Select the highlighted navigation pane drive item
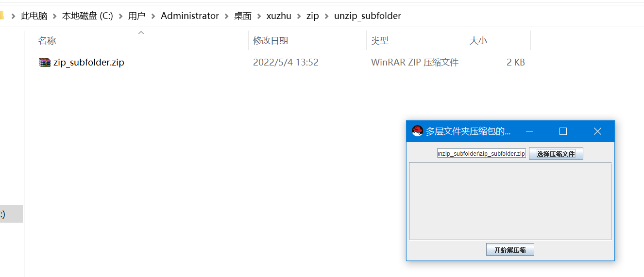Image resolution: width=644 pixels, height=277 pixels. (x=11, y=214)
